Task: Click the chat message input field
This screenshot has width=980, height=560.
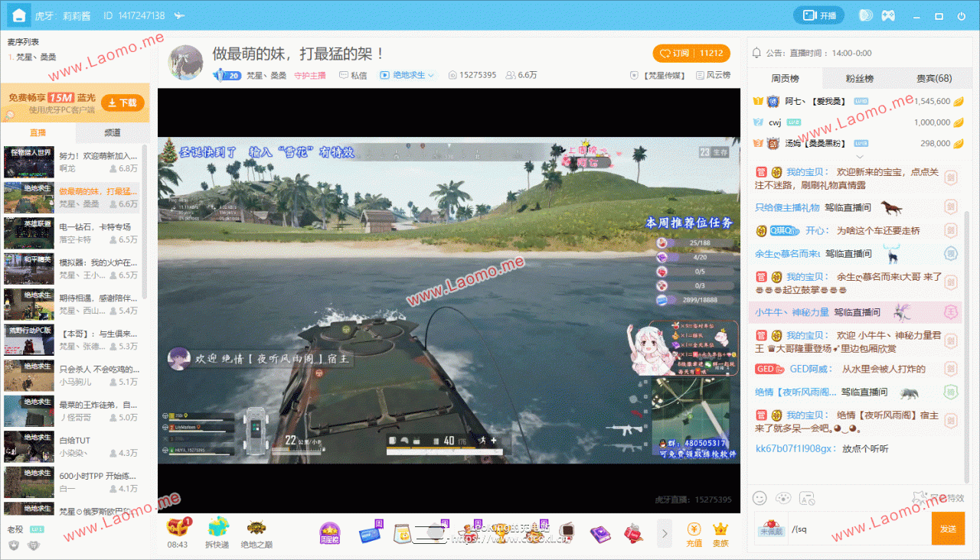Action: pyautogui.click(x=860, y=529)
